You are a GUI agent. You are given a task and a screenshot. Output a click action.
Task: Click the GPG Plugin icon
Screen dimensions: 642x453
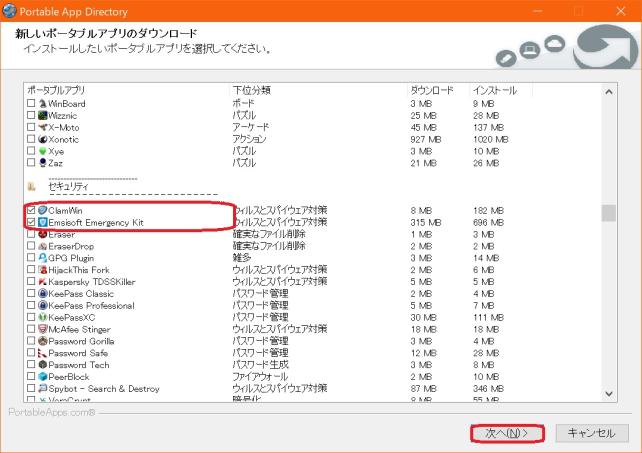click(x=43, y=258)
